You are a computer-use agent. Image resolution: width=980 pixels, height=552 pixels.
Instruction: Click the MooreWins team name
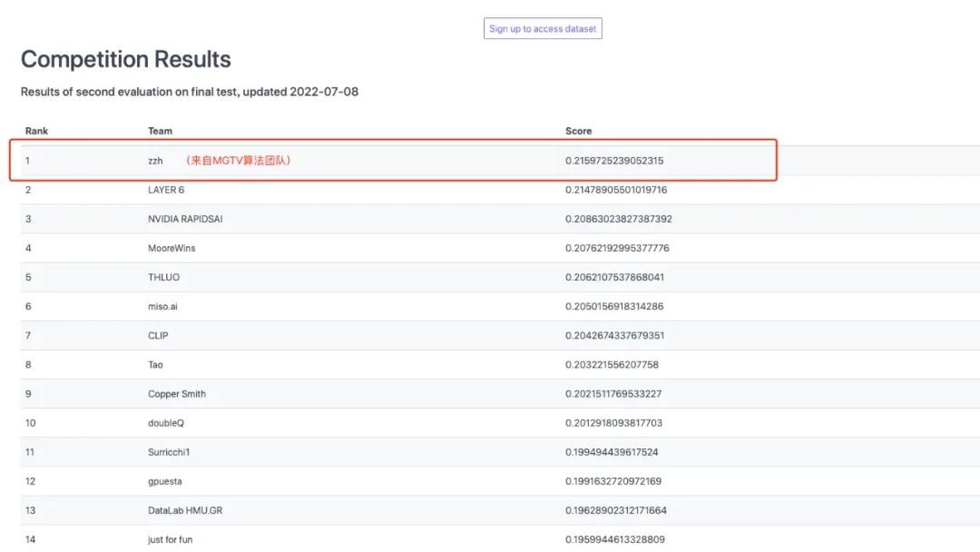tap(171, 248)
